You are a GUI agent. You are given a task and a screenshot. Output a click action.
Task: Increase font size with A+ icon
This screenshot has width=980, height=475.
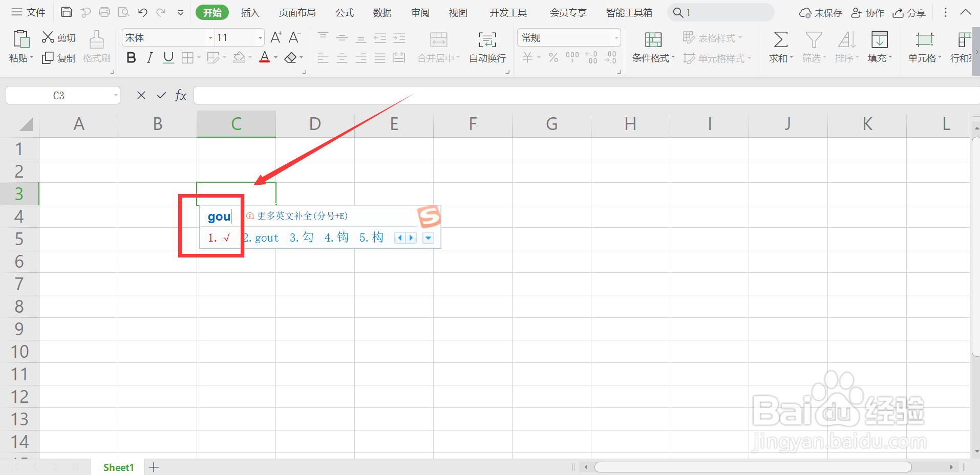(276, 37)
